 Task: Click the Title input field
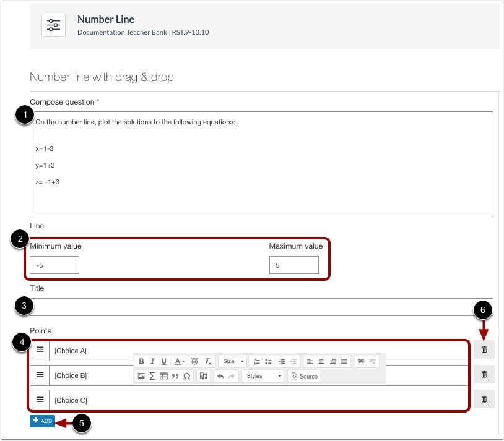point(261,307)
